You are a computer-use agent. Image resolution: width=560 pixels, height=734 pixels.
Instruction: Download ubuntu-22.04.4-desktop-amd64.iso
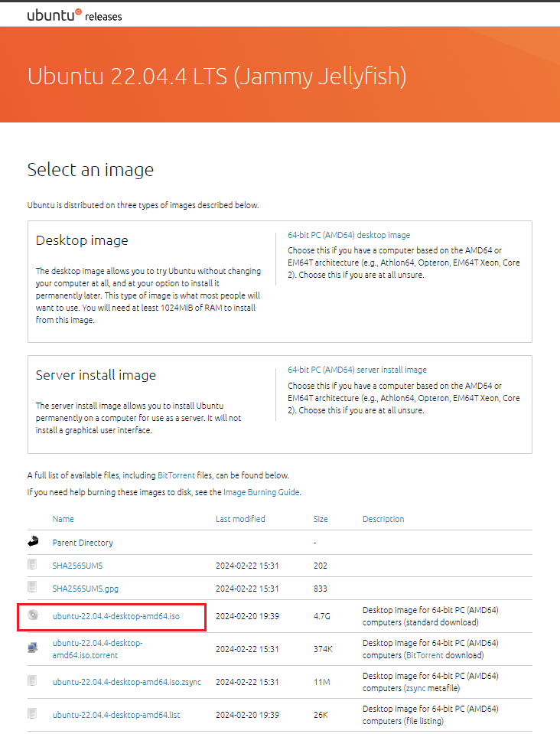pyautogui.click(x=116, y=616)
